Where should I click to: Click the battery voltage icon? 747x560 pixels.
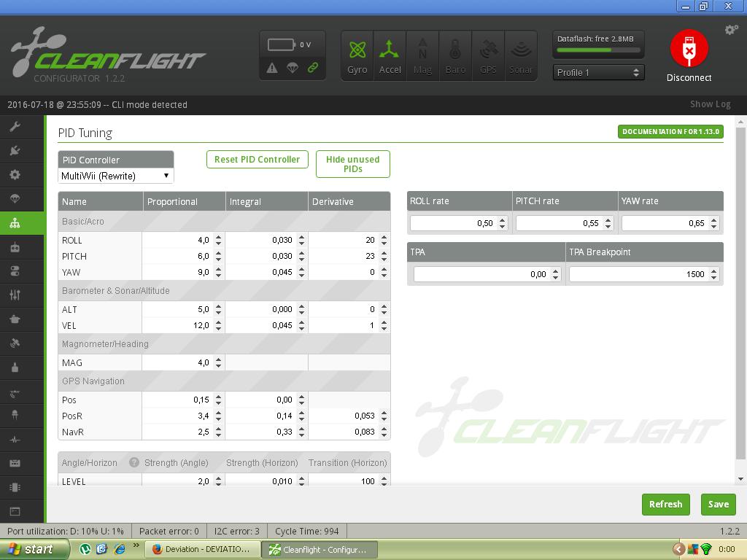point(282,44)
